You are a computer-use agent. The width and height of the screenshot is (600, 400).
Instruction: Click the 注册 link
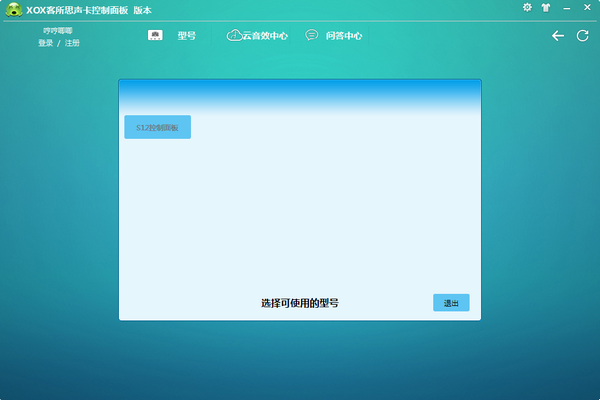[72, 43]
